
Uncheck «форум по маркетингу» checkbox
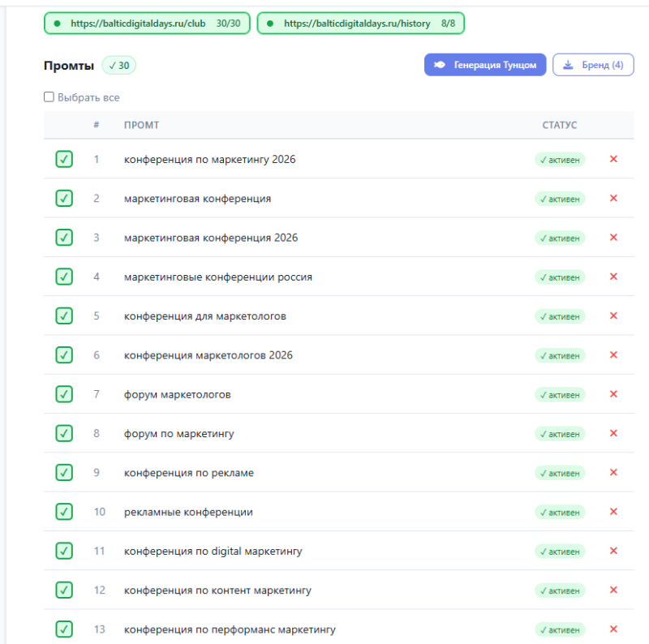click(x=64, y=433)
